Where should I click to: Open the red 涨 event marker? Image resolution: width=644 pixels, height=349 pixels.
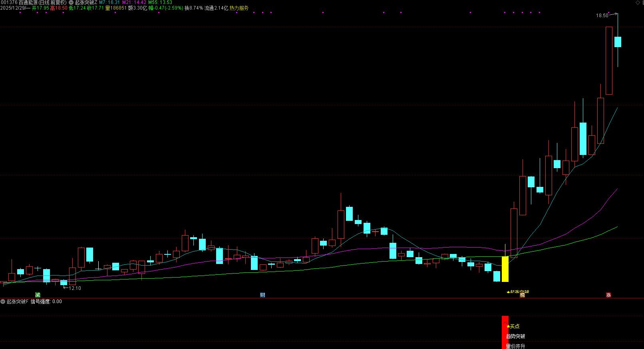pos(608,295)
